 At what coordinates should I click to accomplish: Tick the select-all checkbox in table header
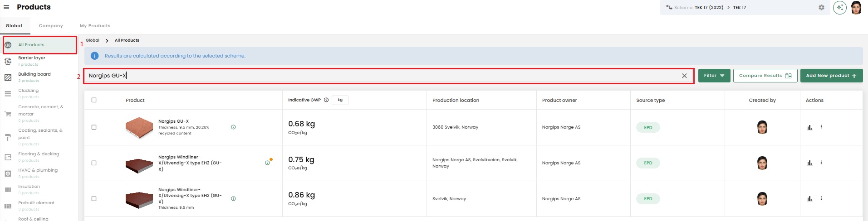point(94,100)
